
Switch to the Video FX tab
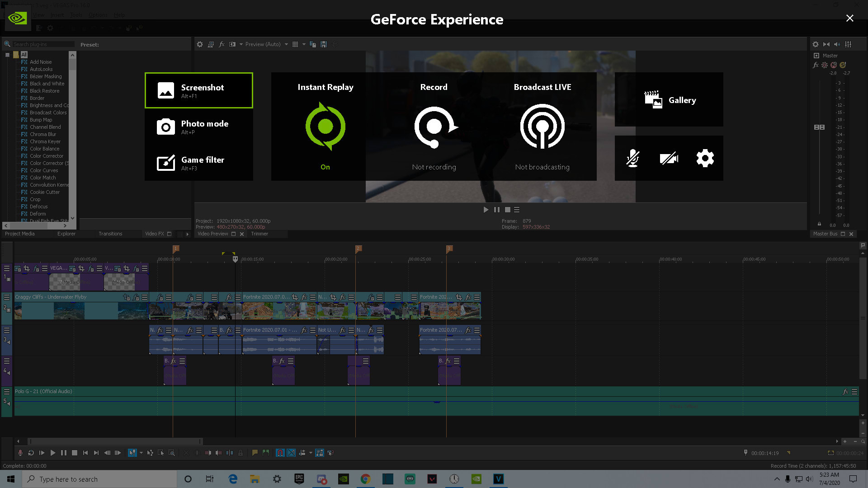[155, 234]
